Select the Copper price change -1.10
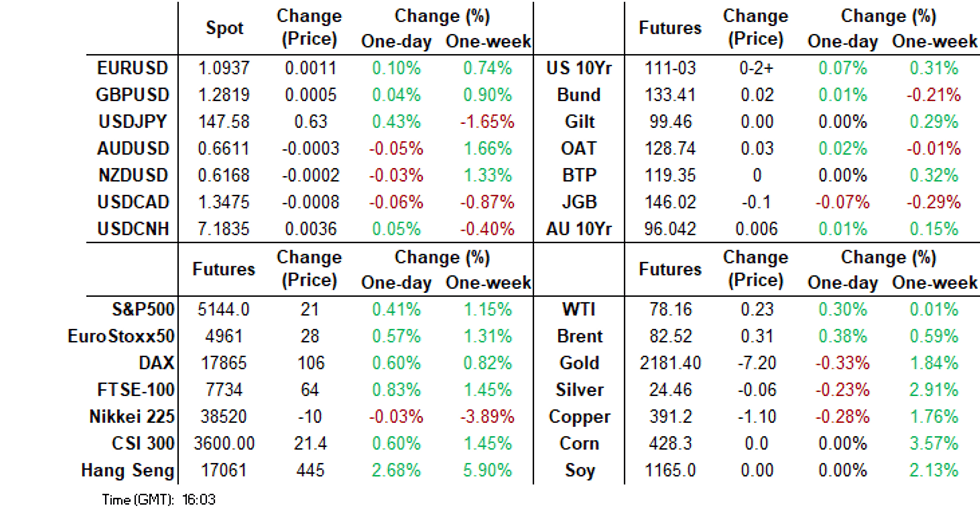 point(755,416)
